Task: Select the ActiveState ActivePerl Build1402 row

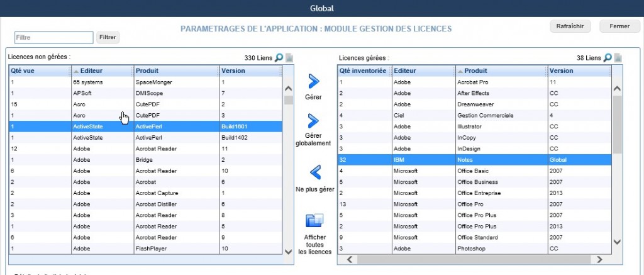Action: pos(145,137)
